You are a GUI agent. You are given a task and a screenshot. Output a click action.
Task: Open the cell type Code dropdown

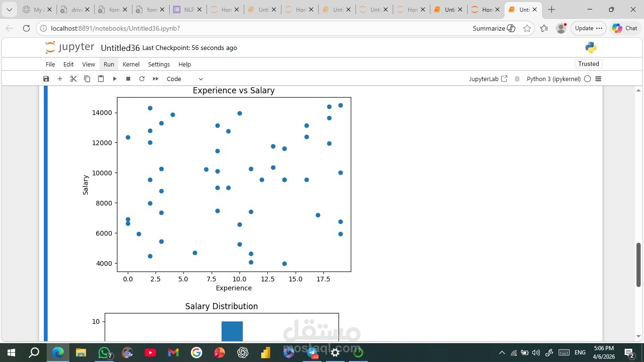pyautogui.click(x=184, y=79)
